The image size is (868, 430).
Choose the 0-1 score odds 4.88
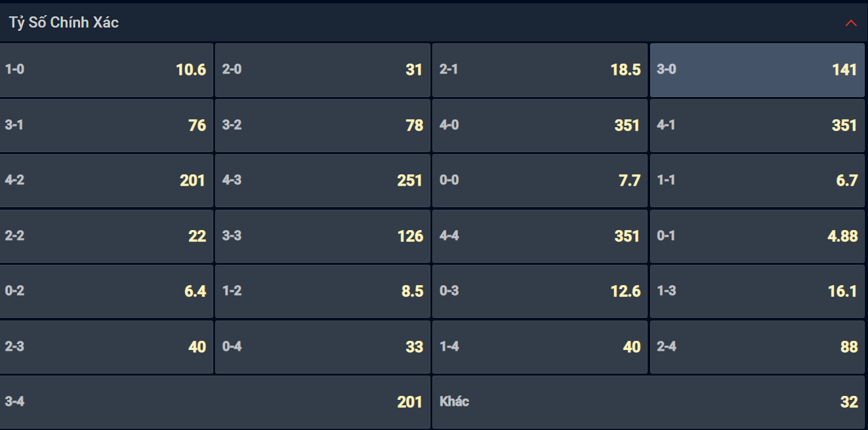pos(757,237)
